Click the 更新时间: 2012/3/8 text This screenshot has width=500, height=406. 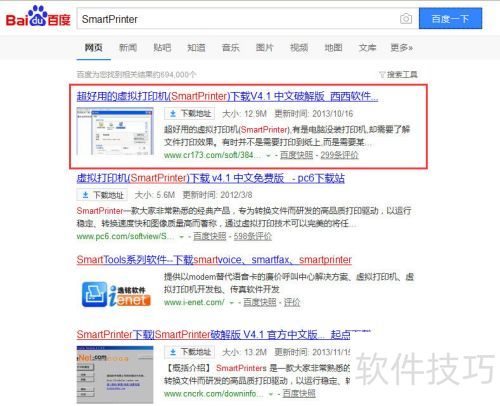(x=217, y=195)
